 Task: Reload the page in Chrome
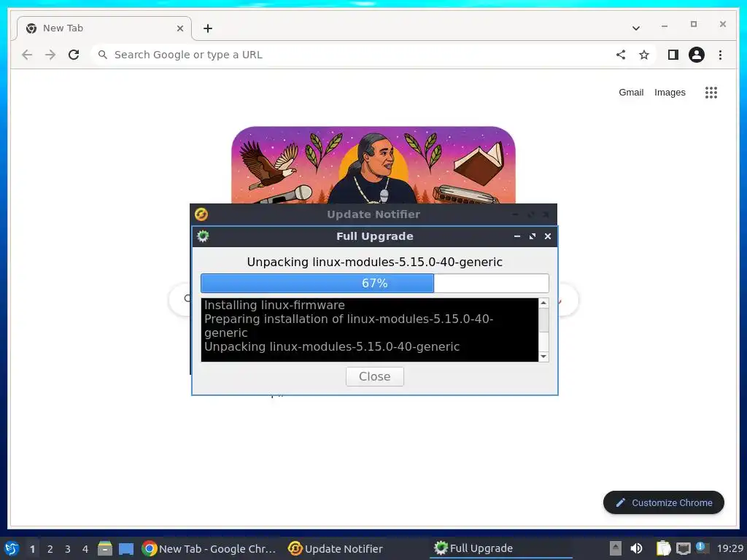coord(74,55)
